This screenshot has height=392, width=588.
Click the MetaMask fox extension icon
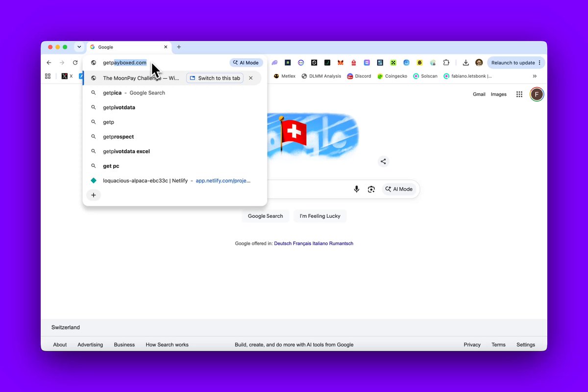click(341, 63)
